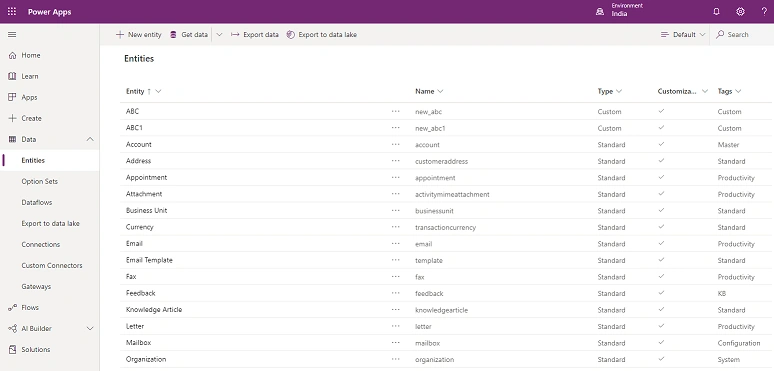Click the Solutions icon in sidebar
Viewport: 774px width, 371px height.
[12, 349]
